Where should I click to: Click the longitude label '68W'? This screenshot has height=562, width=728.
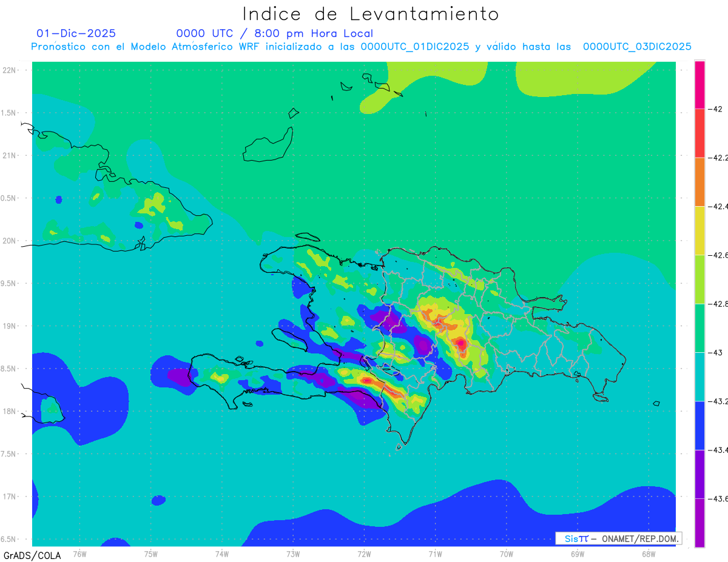[x=648, y=554]
